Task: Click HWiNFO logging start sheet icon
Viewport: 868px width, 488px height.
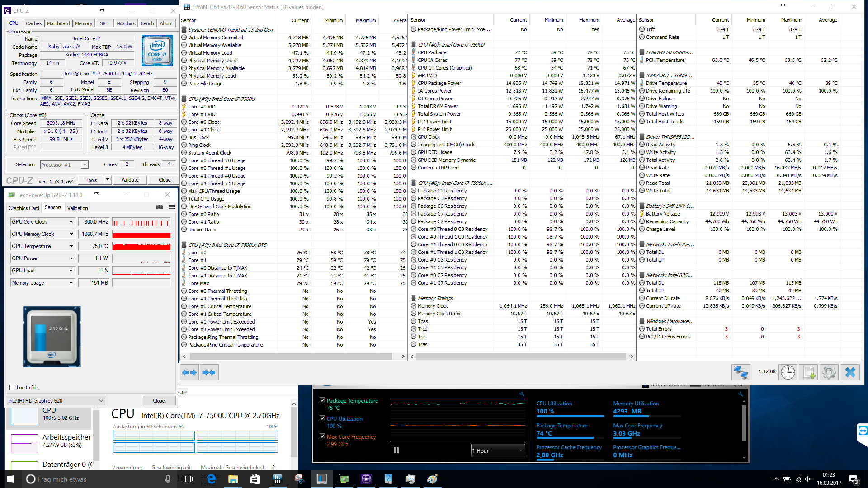Action: pos(808,372)
